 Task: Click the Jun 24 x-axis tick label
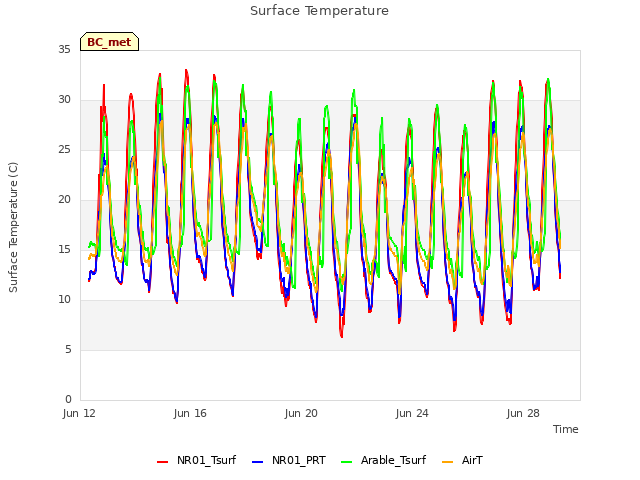coord(412,413)
